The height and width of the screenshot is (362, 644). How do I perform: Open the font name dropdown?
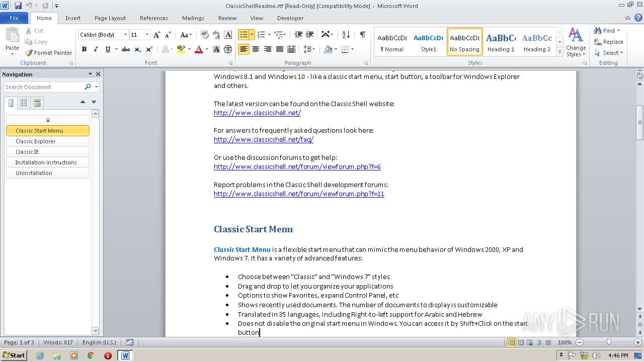[125, 35]
